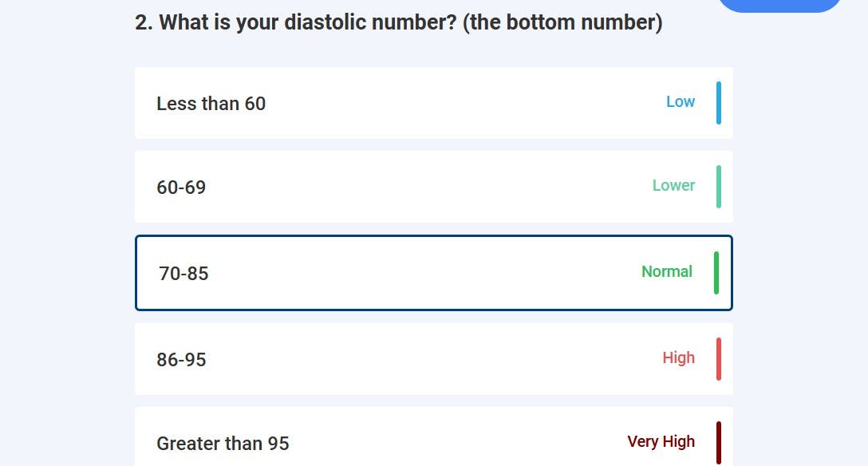
Task: Click the "Low" severity label
Action: coord(680,102)
